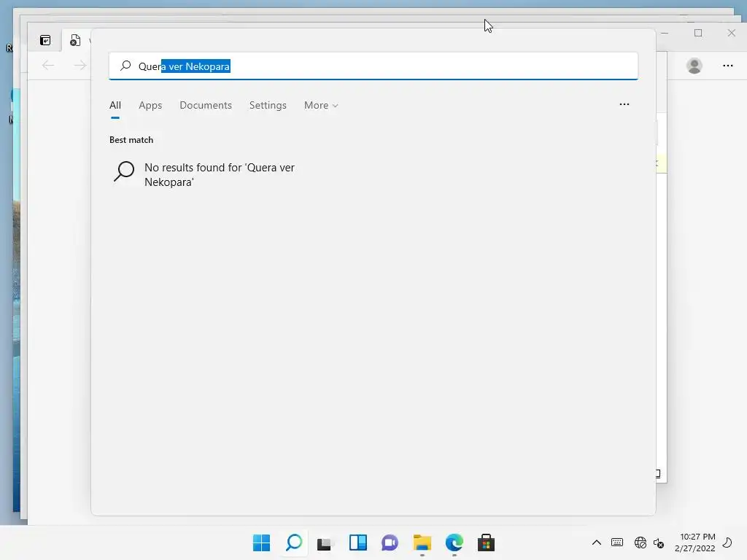Viewport: 747px width, 560px height.
Task: Open the search panel options ellipsis menu
Action: click(624, 104)
